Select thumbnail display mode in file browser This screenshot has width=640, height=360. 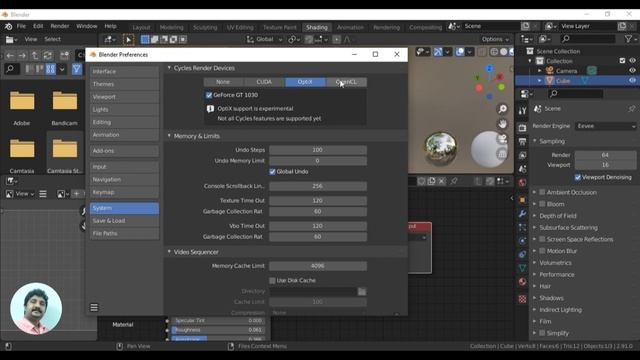tap(51, 69)
